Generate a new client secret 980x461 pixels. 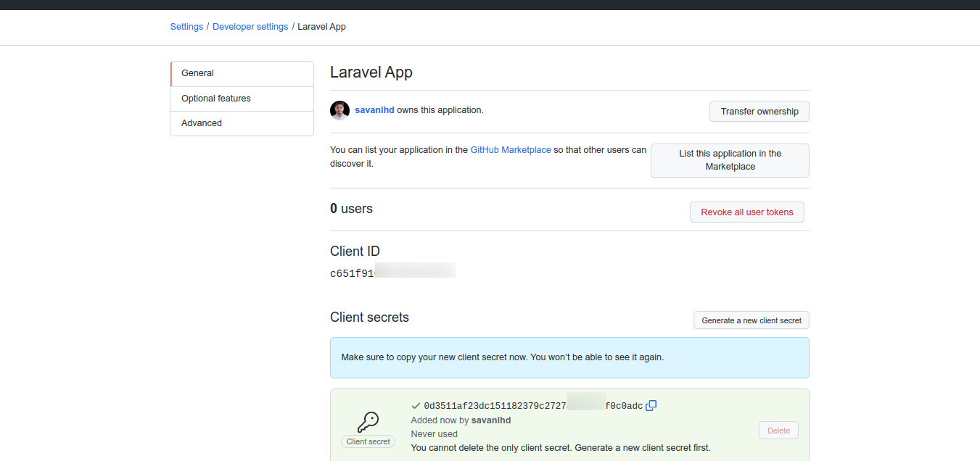pyautogui.click(x=751, y=320)
